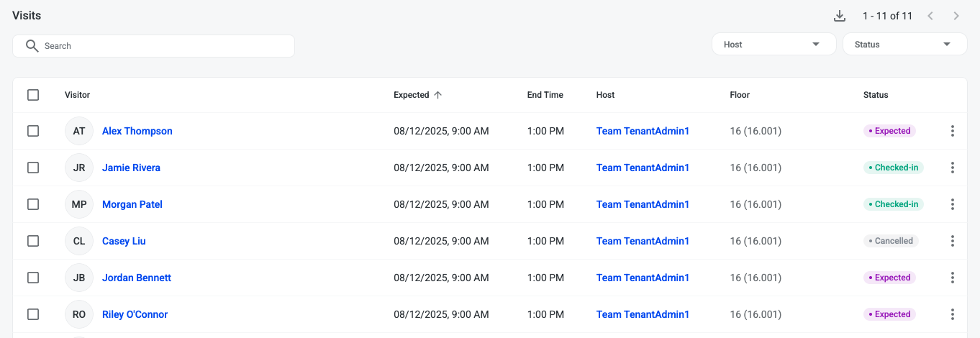Go to previous page arrow
980x338 pixels.
click(x=930, y=16)
